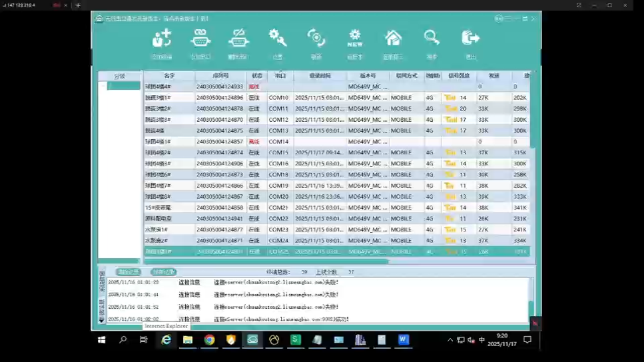Click the device table horizontal scrollbar

[266, 261]
